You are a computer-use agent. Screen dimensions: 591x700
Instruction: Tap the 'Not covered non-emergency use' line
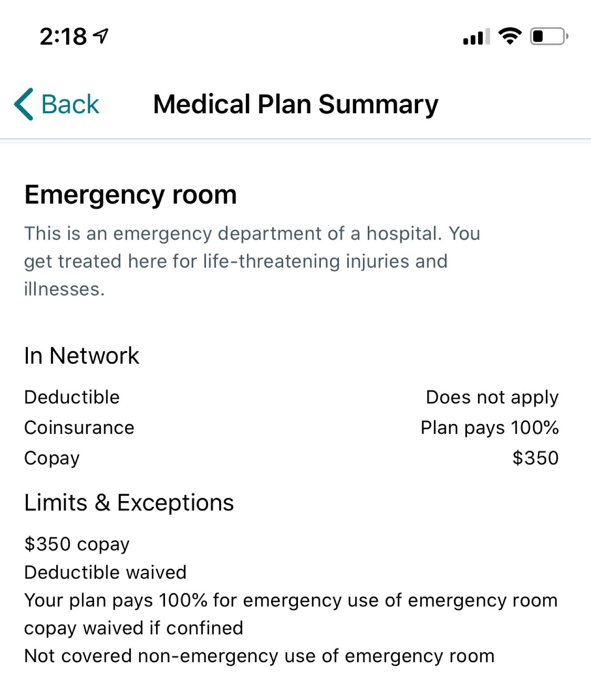point(259,656)
